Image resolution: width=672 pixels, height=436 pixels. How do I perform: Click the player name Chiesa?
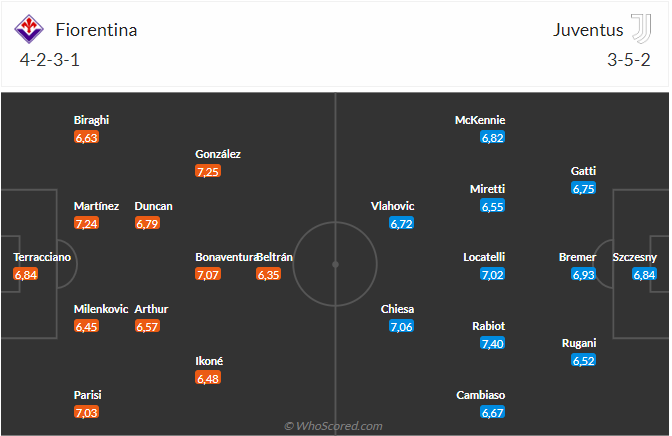click(397, 309)
